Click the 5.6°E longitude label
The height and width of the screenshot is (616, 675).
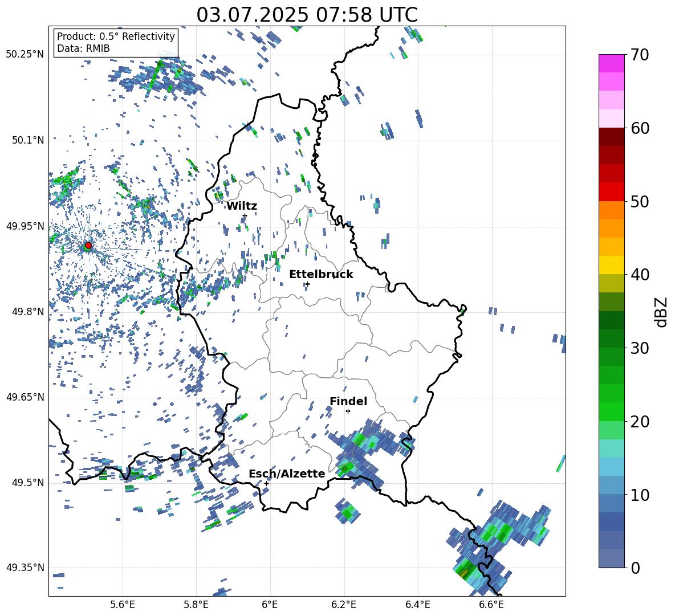(x=123, y=605)
